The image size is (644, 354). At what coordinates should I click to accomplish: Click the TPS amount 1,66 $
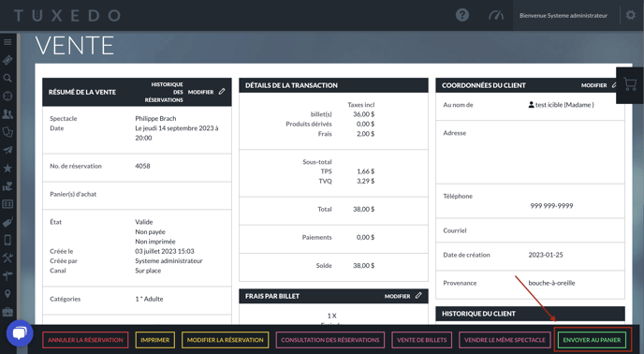[366, 171]
